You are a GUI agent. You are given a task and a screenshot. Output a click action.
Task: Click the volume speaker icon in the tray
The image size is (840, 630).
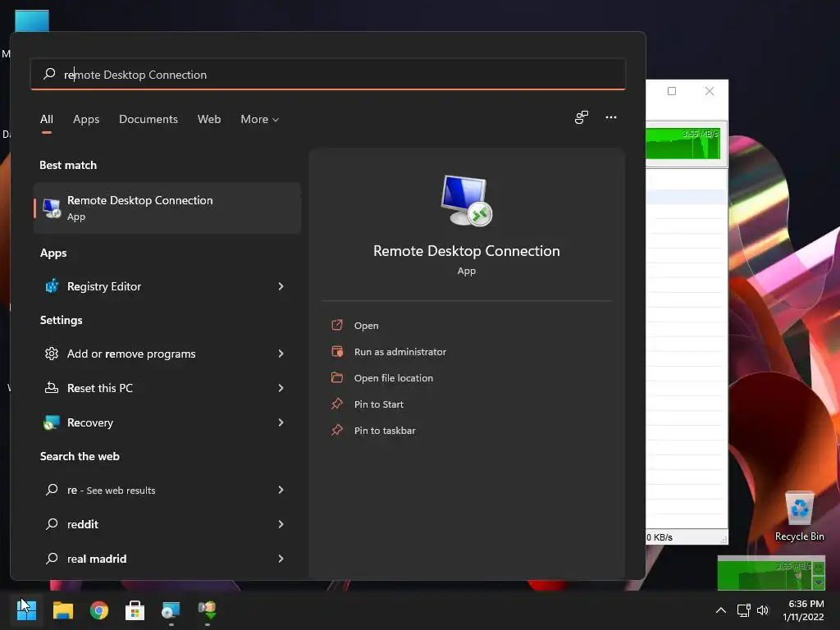point(763,610)
